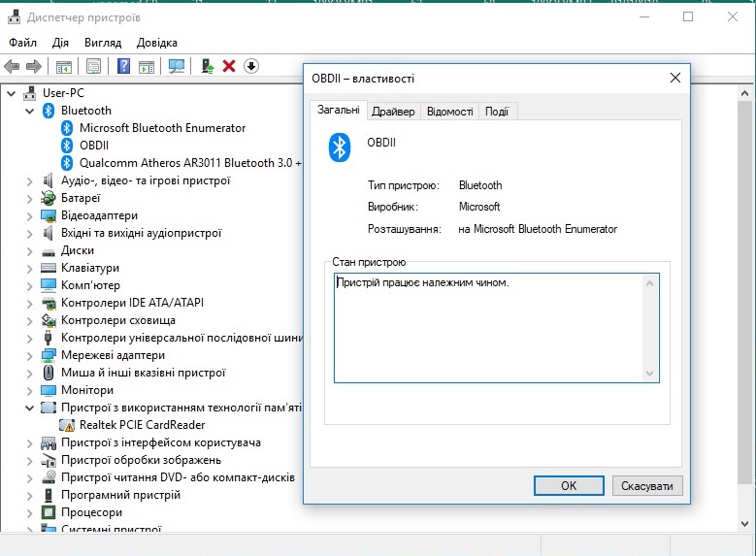The width and height of the screenshot is (756, 556).
Task: Select Вхідні та вихідні аудіопристрої item
Action: click(x=142, y=233)
